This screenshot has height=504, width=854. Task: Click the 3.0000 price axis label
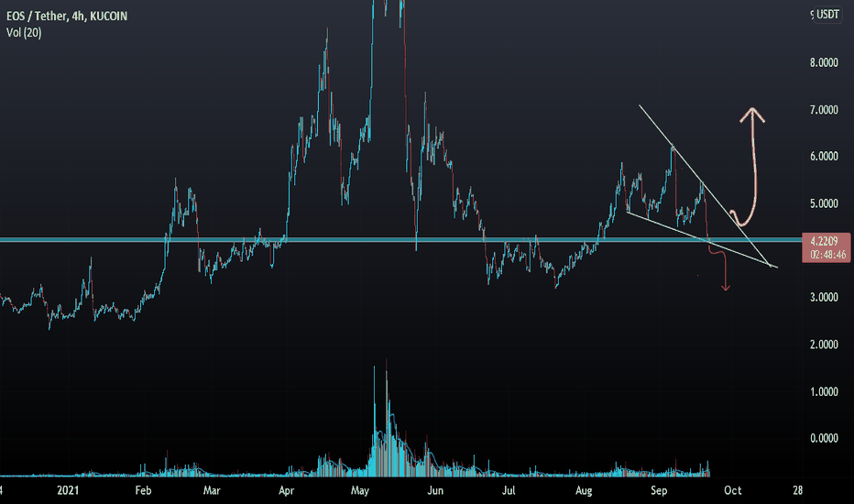[824, 298]
